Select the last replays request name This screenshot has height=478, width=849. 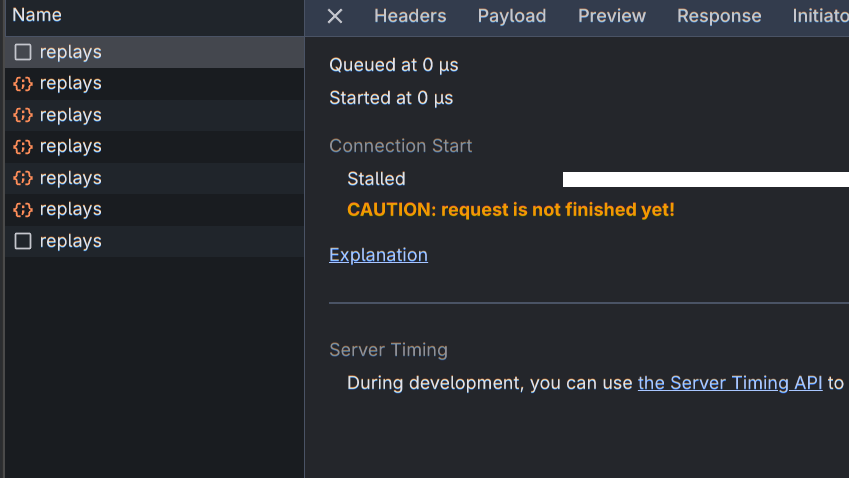click(71, 241)
